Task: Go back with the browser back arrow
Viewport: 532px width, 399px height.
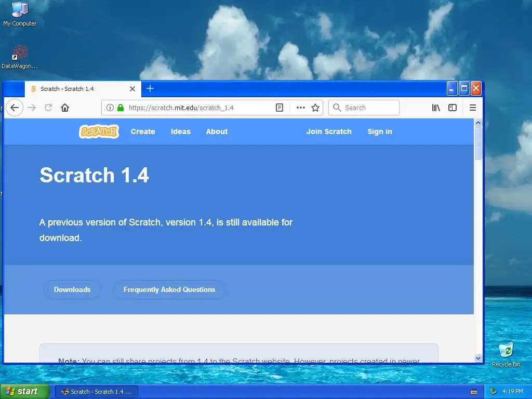Action: pos(14,108)
